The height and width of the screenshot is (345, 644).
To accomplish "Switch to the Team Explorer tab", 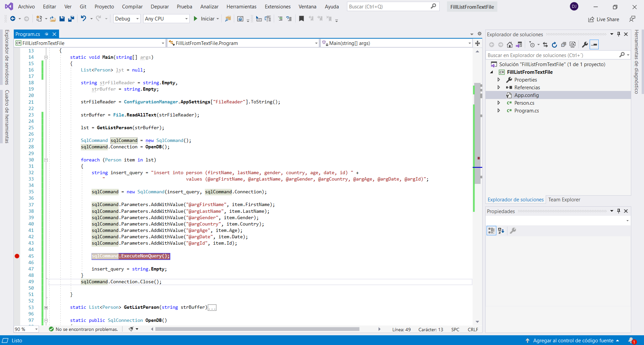I will coord(564,200).
